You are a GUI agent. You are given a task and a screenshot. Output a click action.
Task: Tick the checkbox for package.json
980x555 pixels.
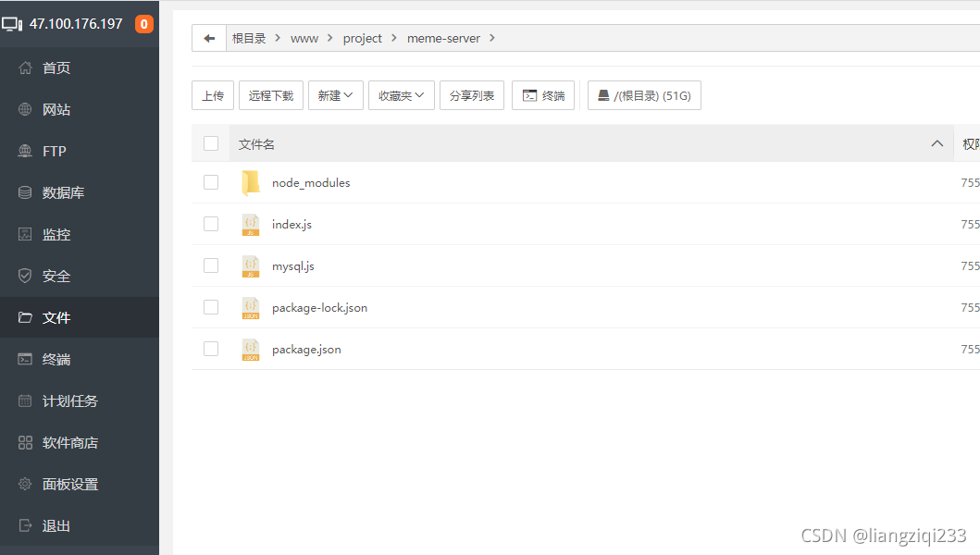click(211, 349)
